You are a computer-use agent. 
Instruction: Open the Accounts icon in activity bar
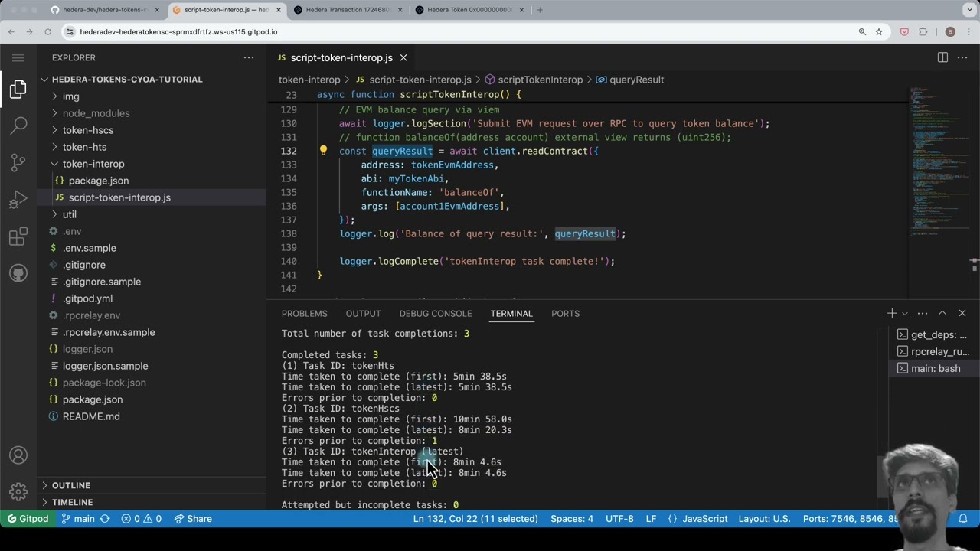(18, 455)
